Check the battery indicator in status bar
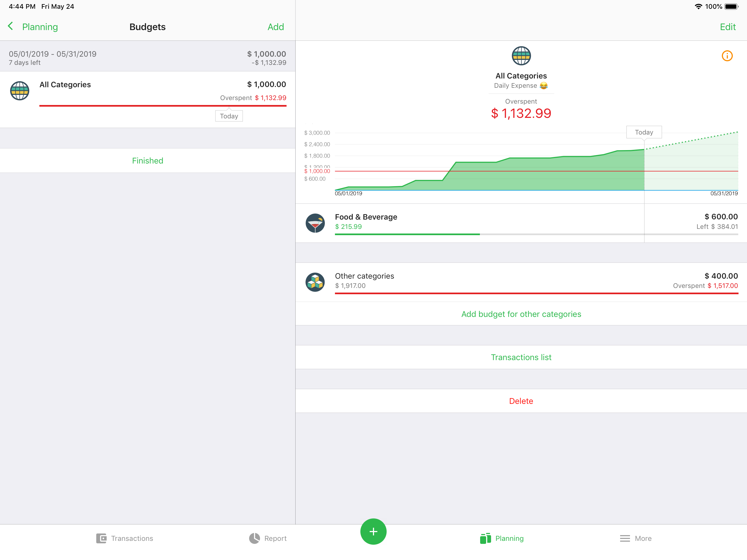The height and width of the screenshot is (560, 747). (731, 6)
